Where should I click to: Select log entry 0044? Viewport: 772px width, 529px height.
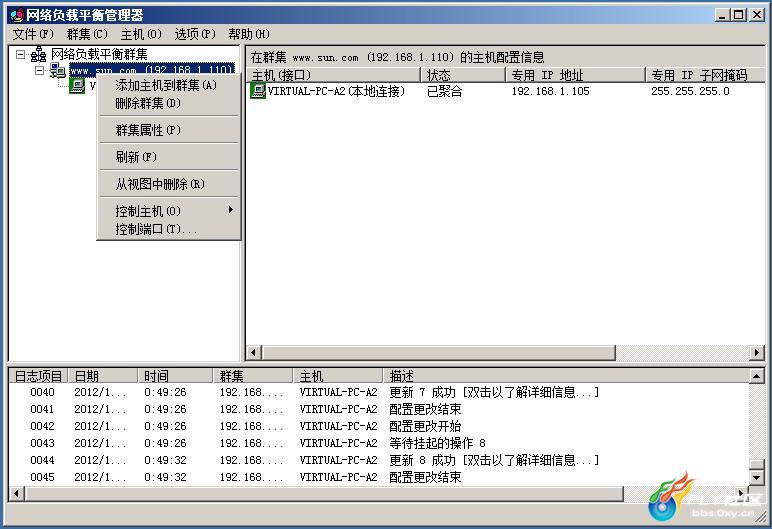(x=379, y=460)
